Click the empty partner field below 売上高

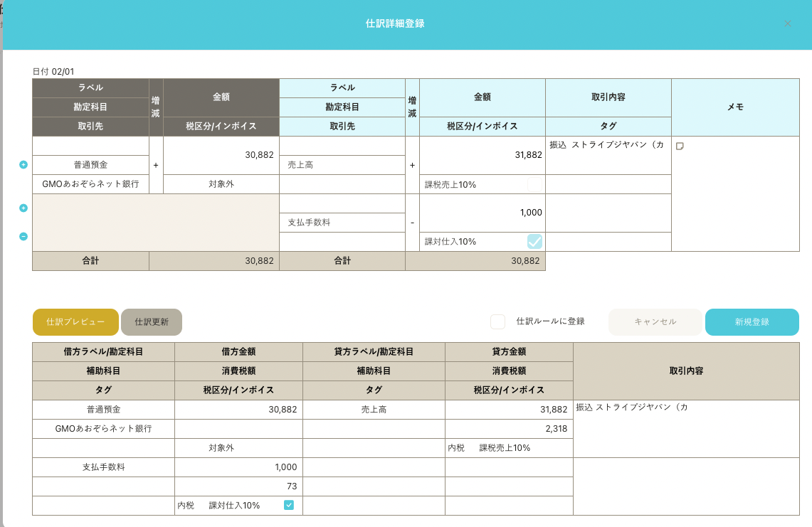342,183
